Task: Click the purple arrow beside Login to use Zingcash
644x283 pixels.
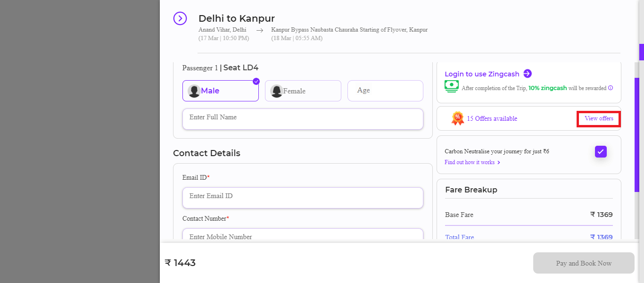Action: pos(528,74)
